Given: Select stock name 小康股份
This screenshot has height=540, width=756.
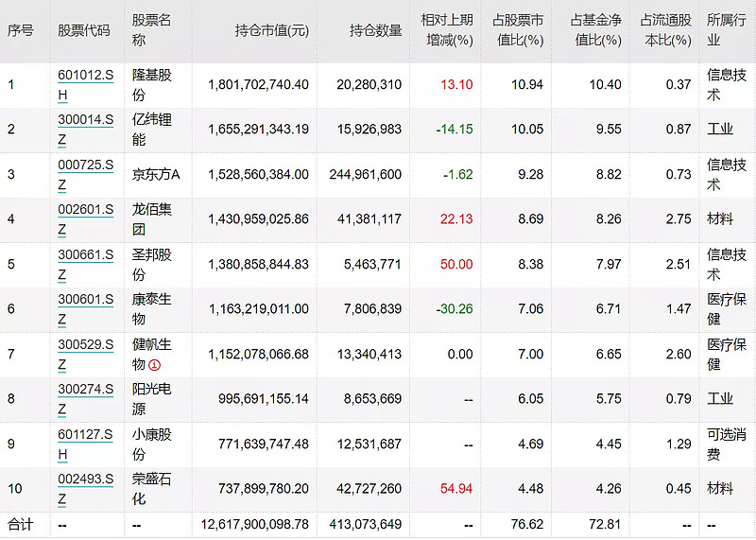Looking at the screenshot, I should (x=151, y=444).
